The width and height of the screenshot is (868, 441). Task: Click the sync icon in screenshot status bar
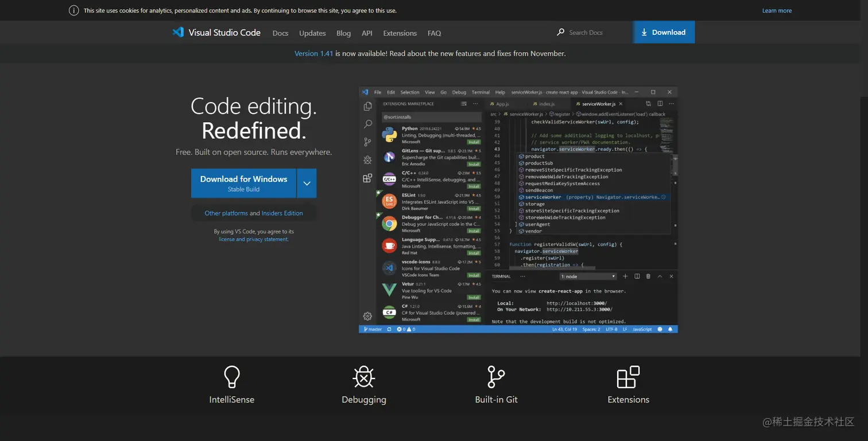click(389, 329)
